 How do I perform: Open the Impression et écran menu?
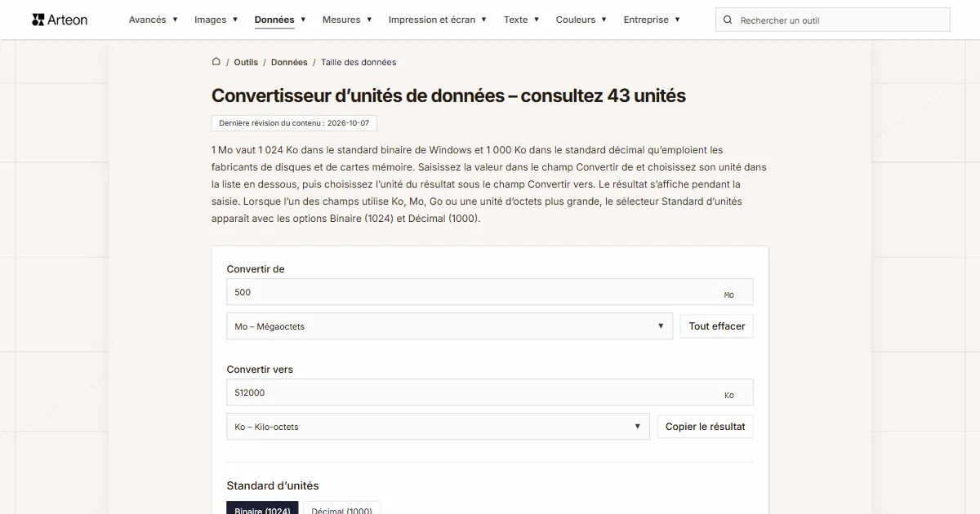point(438,20)
